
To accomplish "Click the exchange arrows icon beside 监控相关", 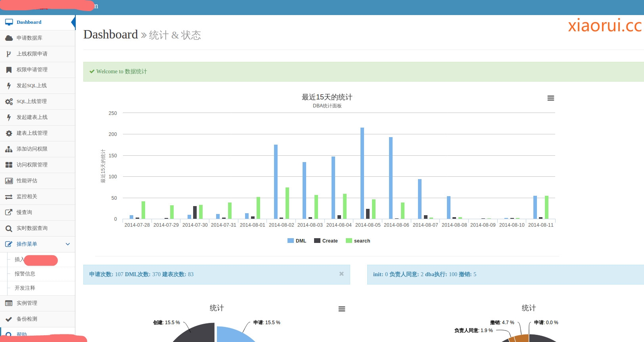I will [x=9, y=197].
